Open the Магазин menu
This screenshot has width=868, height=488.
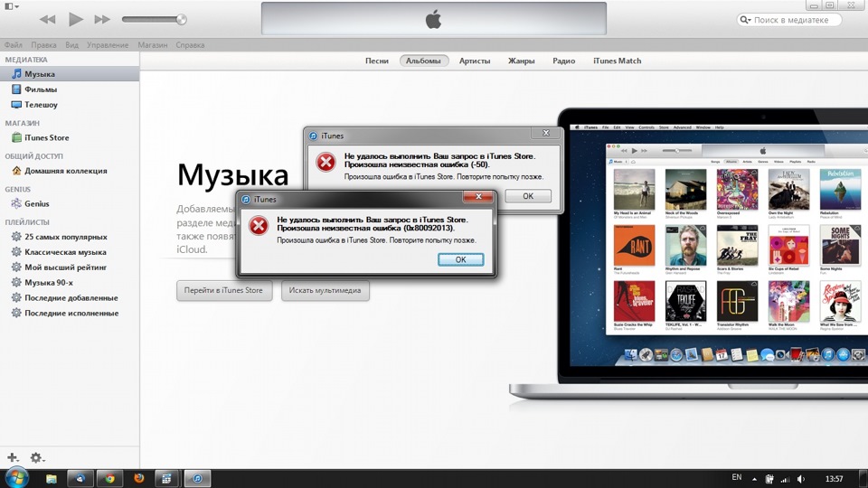[x=152, y=45]
